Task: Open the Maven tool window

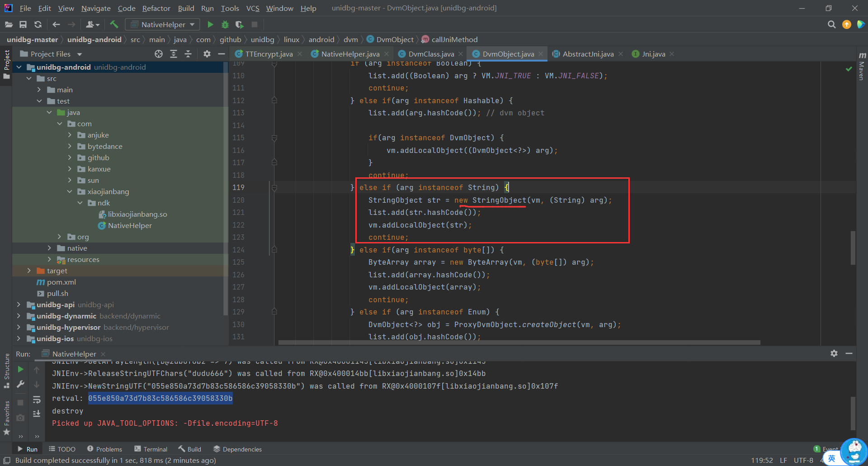Action: (862, 66)
